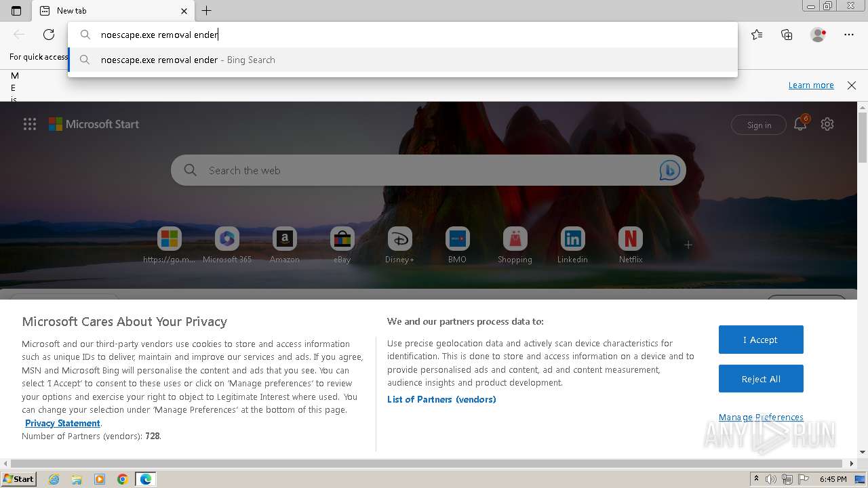Click the vertical scrollbar thumb
This screenshot has width=868, height=488.
[x=863, y=137]
